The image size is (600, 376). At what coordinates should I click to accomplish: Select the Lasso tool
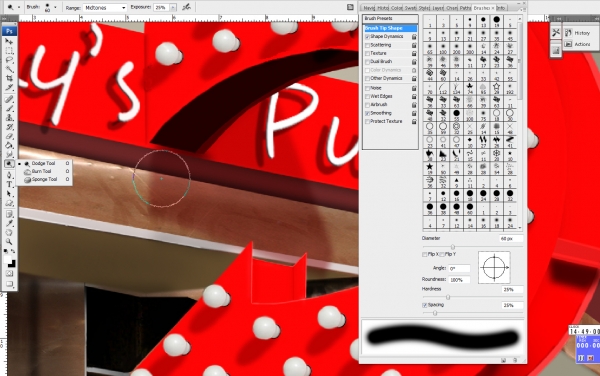pyautogui.click(x=9, y=60)
